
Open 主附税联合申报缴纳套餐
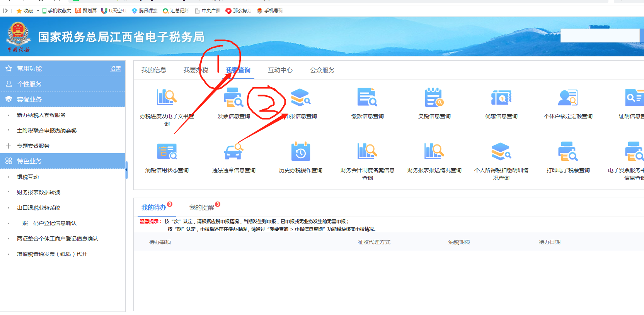[47, 130]
